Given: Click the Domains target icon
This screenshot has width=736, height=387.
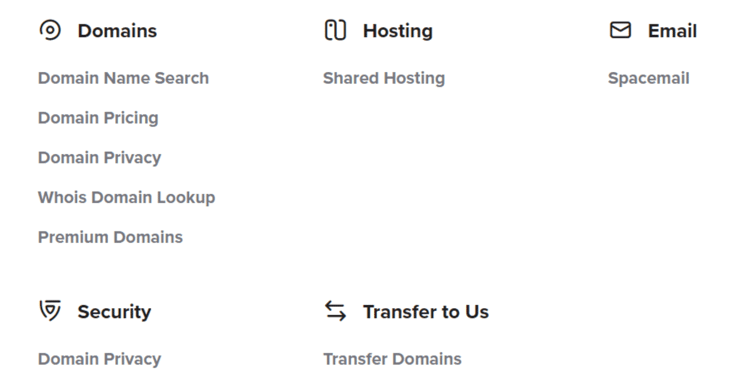Looking at the screenshot, I should click(x=50, y=31).
